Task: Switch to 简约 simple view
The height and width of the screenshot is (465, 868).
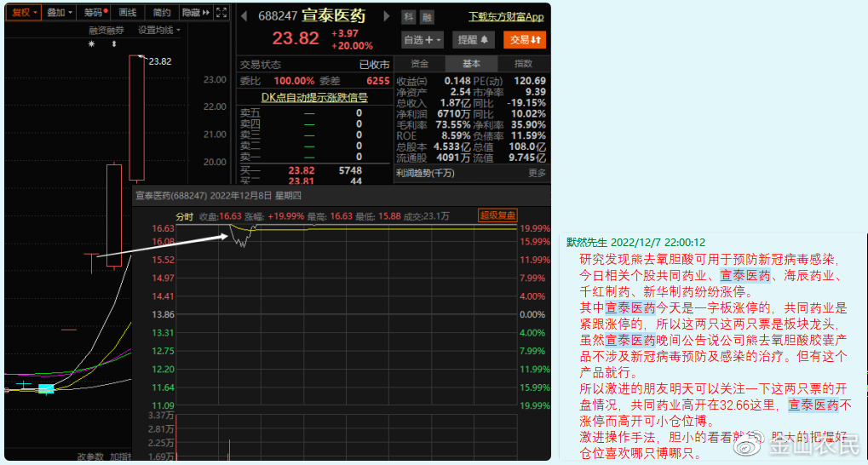Action: coord(162,12)
